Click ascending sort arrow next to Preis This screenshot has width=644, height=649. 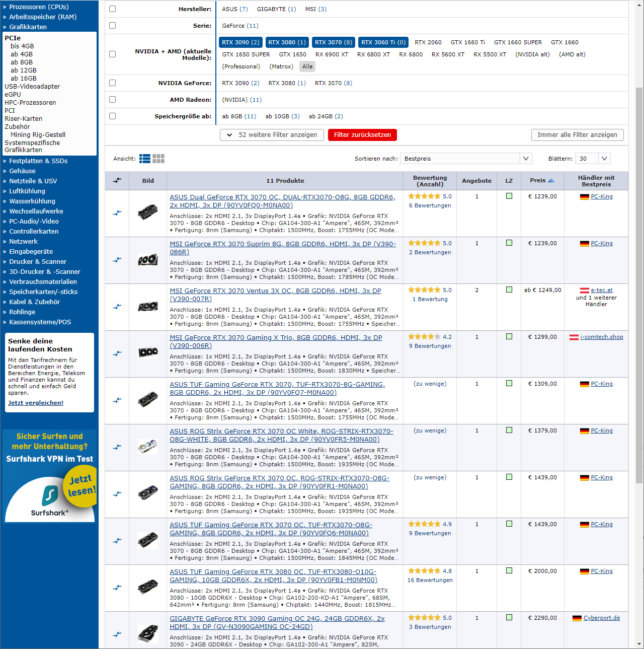coord(551,180)
